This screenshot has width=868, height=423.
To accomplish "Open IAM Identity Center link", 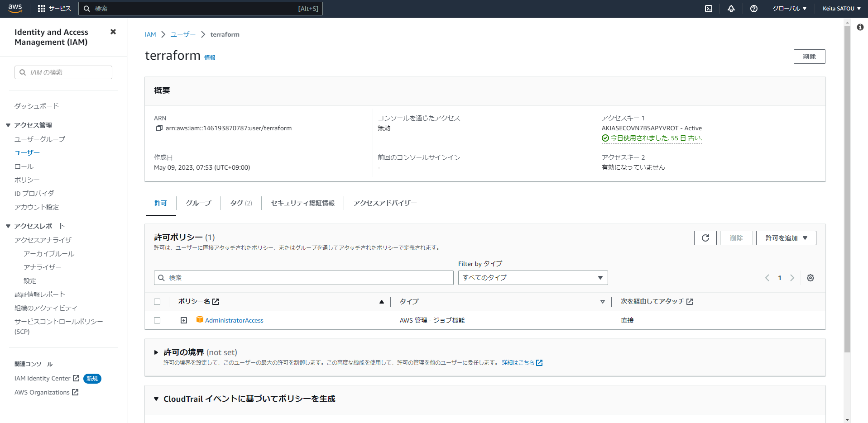I will coord(47,378).
